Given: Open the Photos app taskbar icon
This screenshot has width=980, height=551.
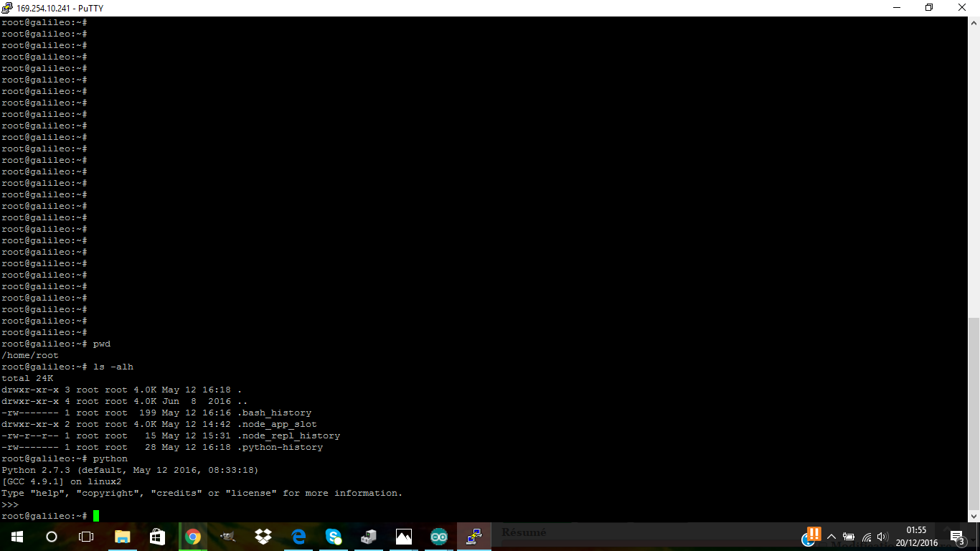Looking at the screenshot, I should (404, 537).
